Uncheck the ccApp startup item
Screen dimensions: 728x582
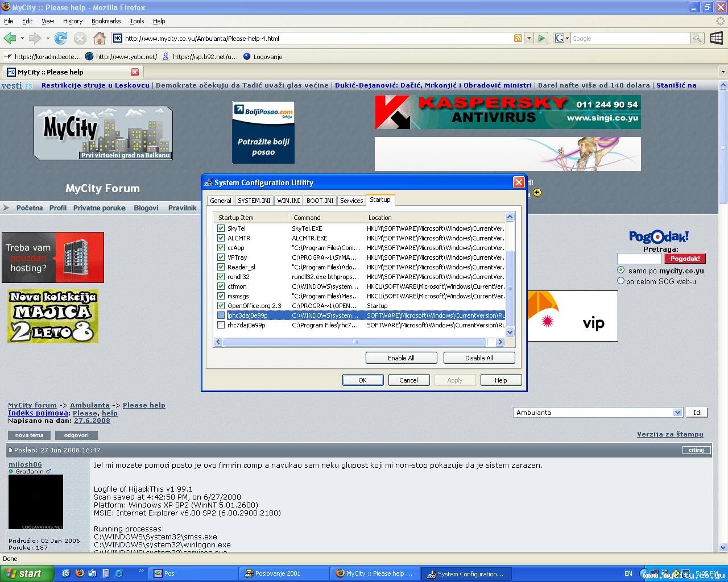(x=221, y=248)
